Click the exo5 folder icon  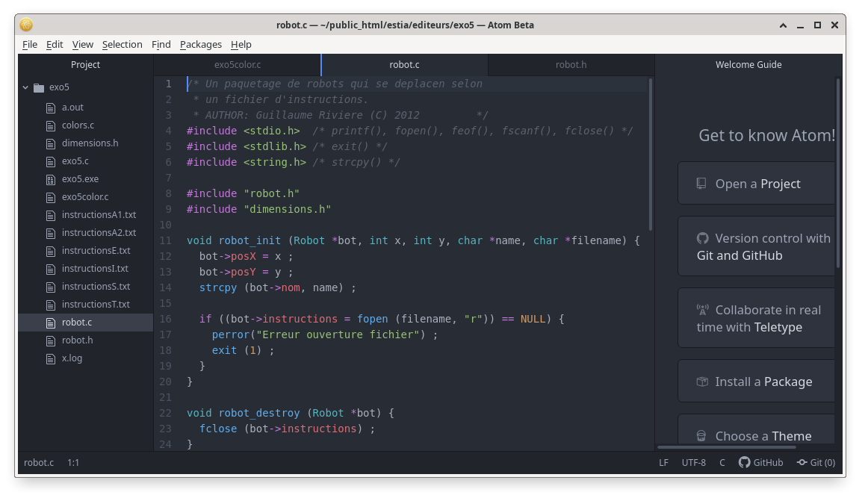click(x=39, y=87)
